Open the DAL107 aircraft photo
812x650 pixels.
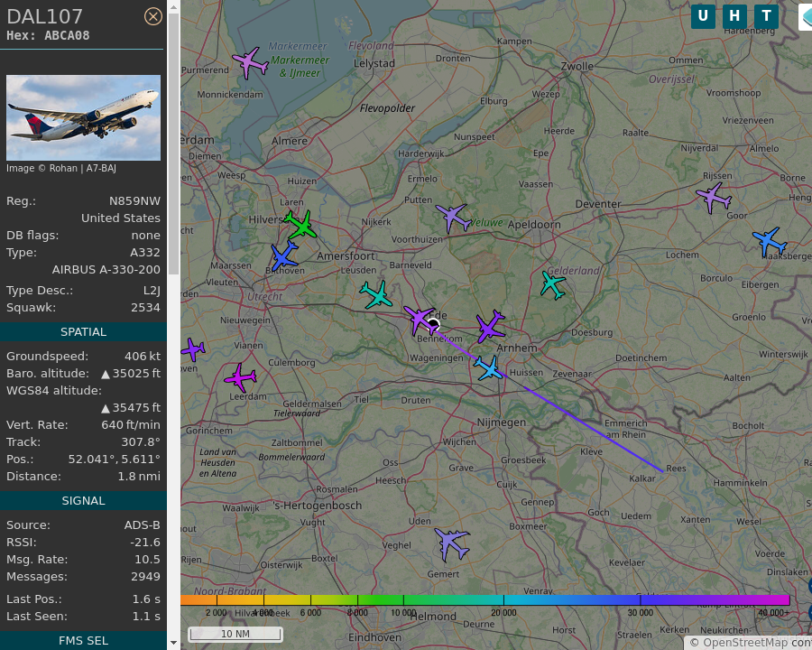pos(83,117)
